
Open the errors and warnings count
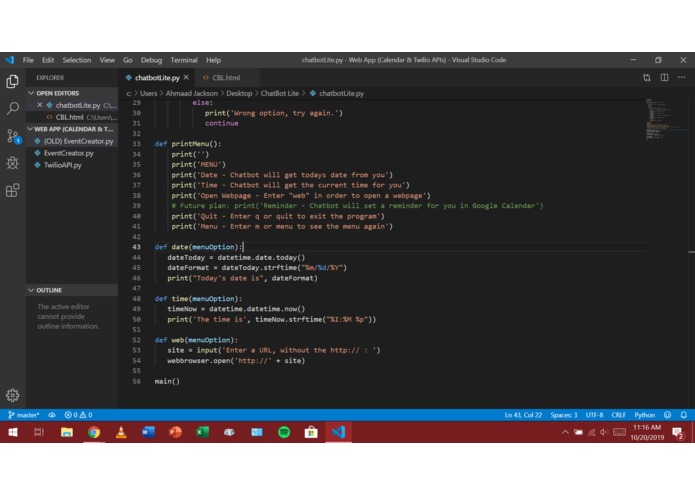click(x=78, y=415)
